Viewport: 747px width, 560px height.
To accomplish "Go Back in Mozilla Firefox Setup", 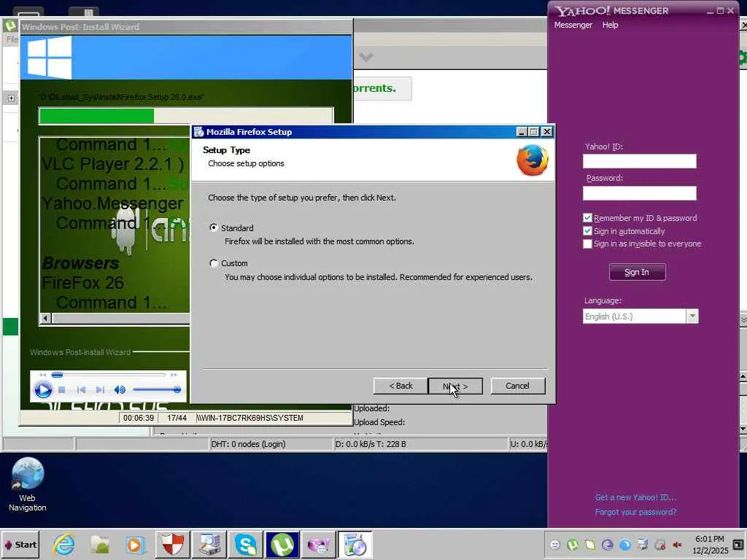I will tap(400, 386).
